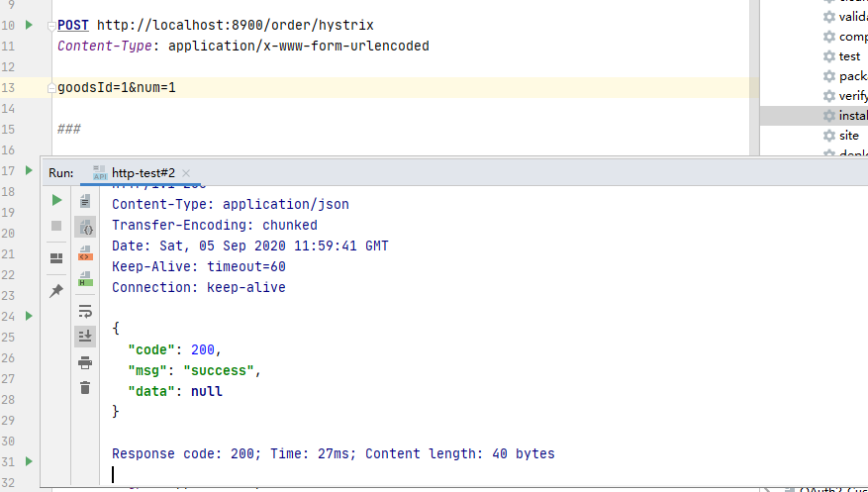Viewport: 868px width, 492px height.
Task: Select the view as JSON braces icon
Action: point(85,228)
